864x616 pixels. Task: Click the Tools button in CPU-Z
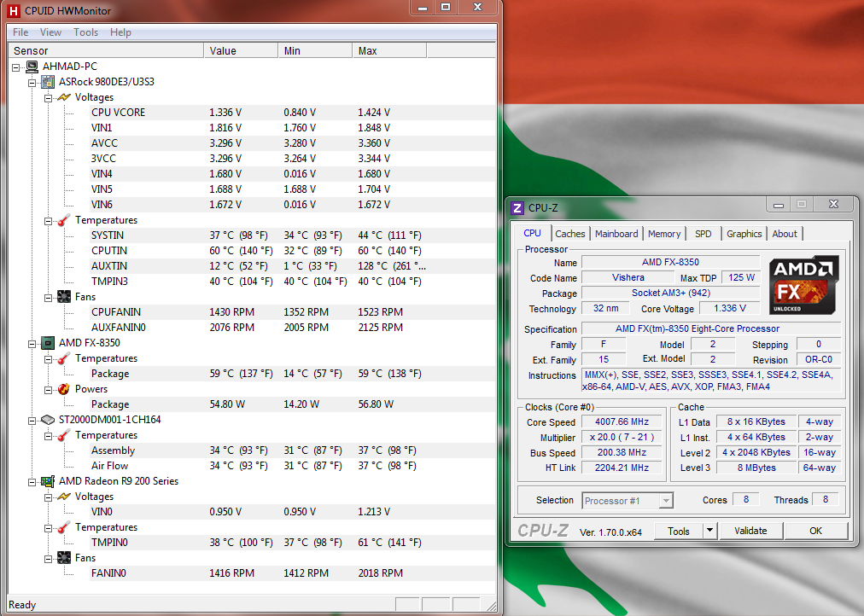[x=678, y=532]
